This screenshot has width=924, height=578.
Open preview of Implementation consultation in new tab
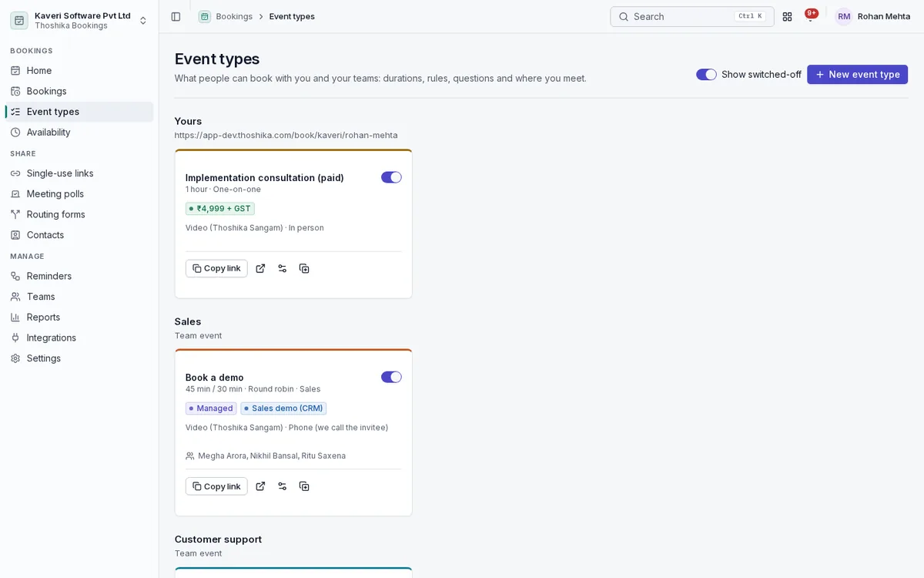pyautogui.click(x=260, y=268)
